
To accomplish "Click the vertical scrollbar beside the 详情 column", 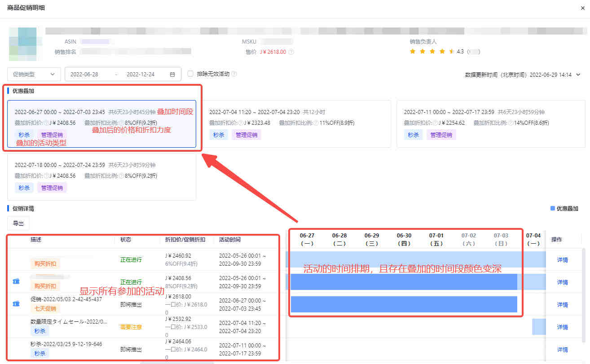I will point(584,296).
